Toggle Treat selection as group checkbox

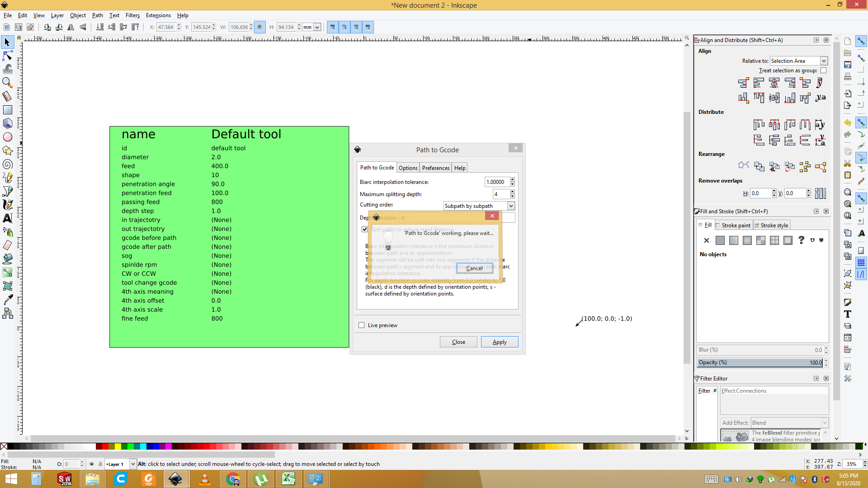(823, 70)
